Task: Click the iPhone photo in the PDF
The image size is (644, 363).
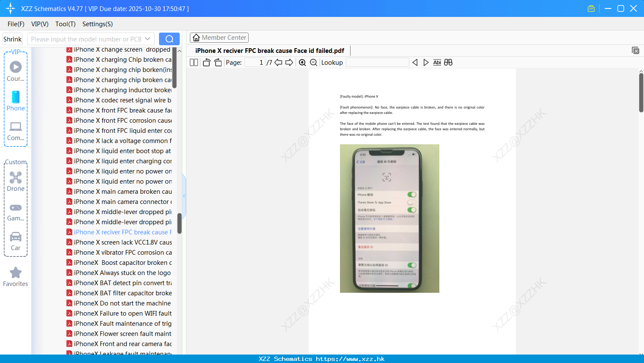Action: pyautogui.click(x=389, y=218)
